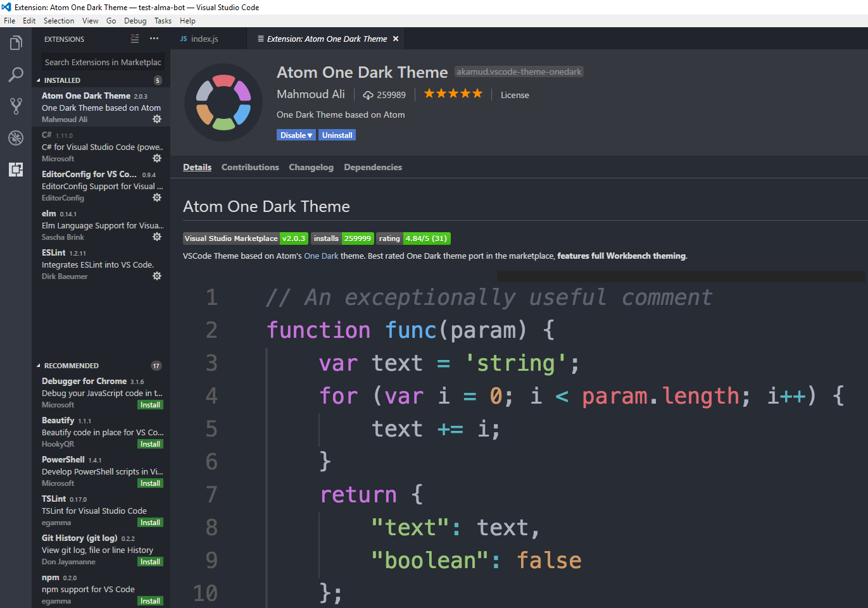Screen dimensions: 868x608
Task: Switch to the index.js editor tab
Action: (208, 39)
